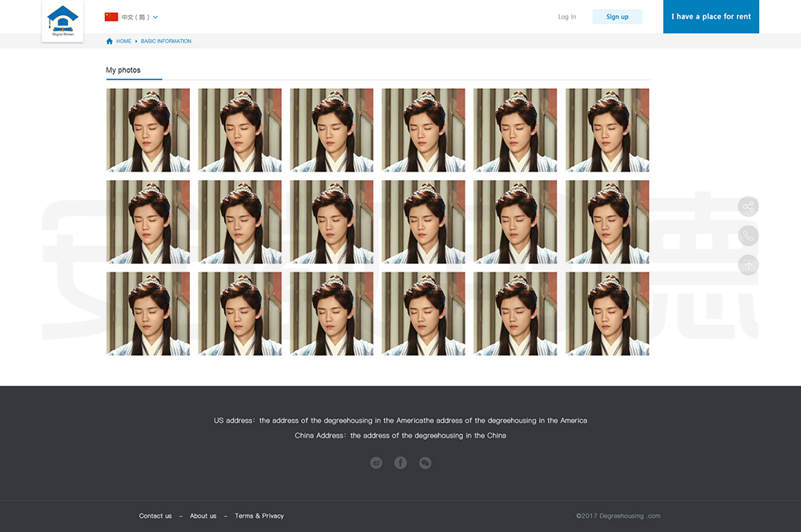Click the Log in link

566,17
